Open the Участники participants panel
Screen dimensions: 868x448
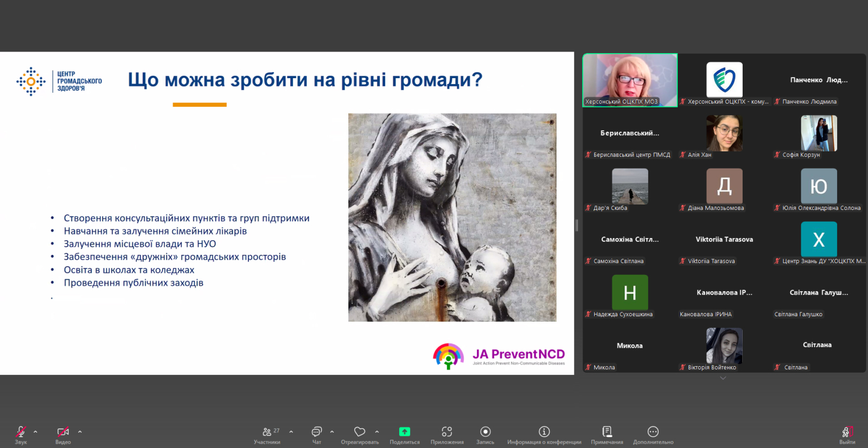click(x=267, y=432)
